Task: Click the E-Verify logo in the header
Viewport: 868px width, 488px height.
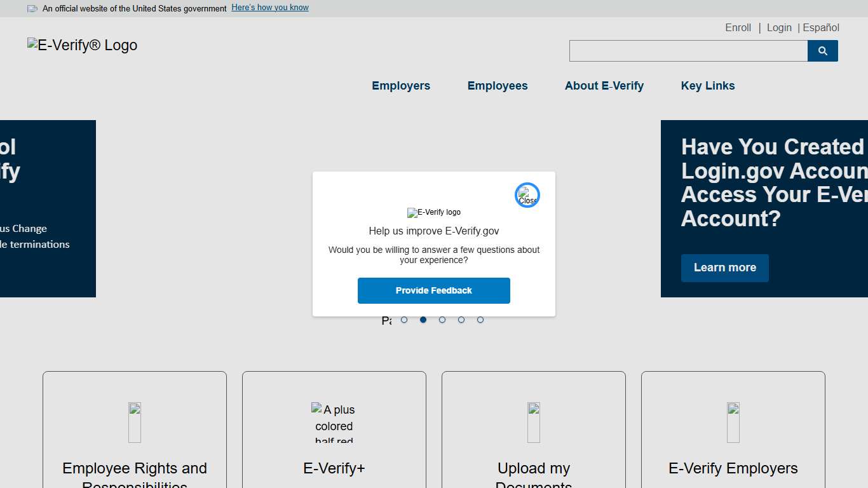Action: 82,44
